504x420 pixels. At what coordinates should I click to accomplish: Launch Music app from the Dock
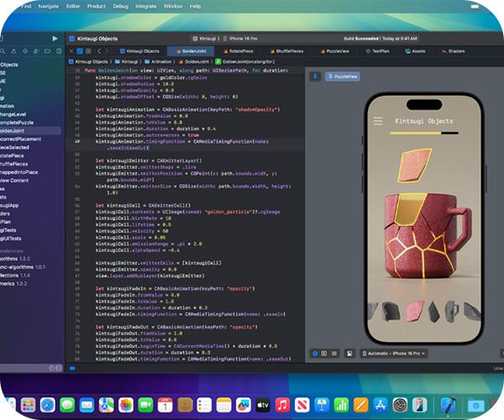pyautogui.click(x=282, y=407)
